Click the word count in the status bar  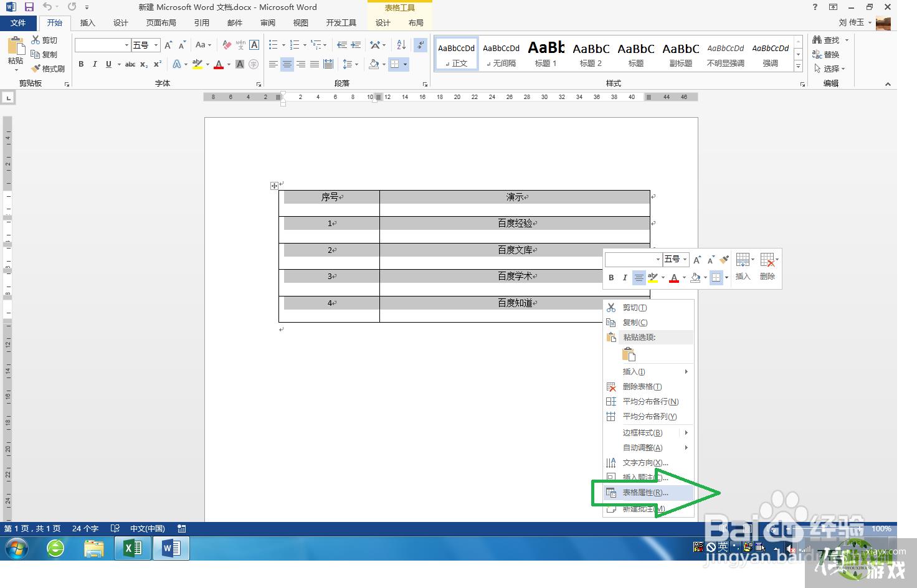[85, 529]
